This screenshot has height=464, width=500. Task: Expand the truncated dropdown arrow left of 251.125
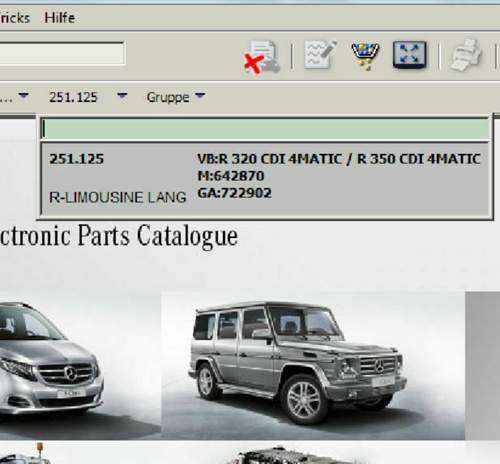pos(23,96)
